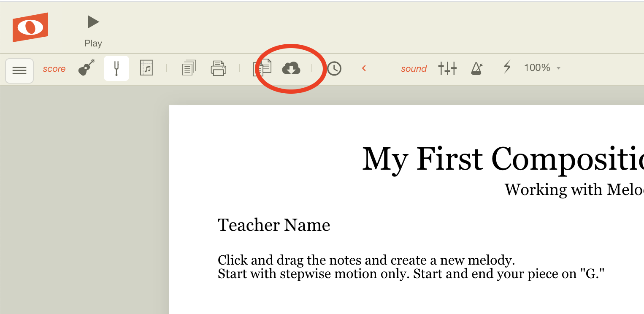This screenshot has width=644, height=314.
Task: Print the score with printer icon
Action: click(219, 68)
